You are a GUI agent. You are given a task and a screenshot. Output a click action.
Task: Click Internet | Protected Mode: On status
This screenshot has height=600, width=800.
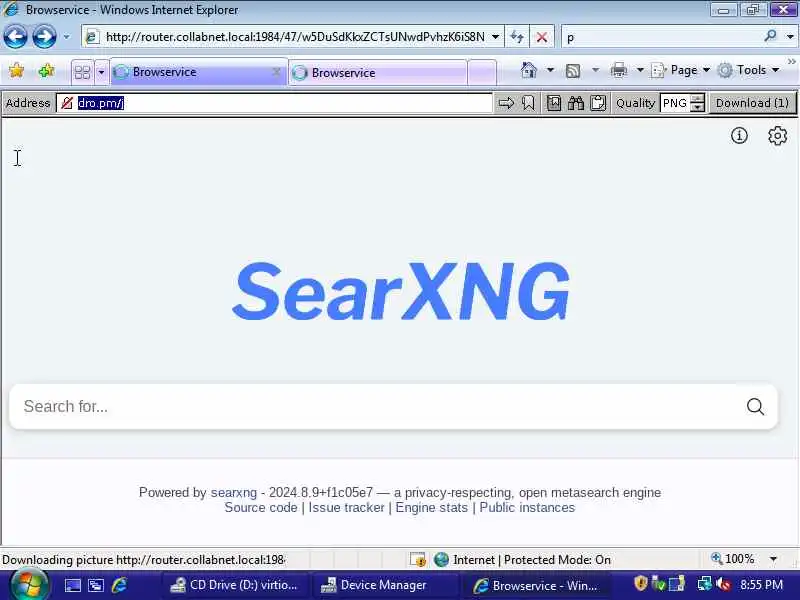522,560
